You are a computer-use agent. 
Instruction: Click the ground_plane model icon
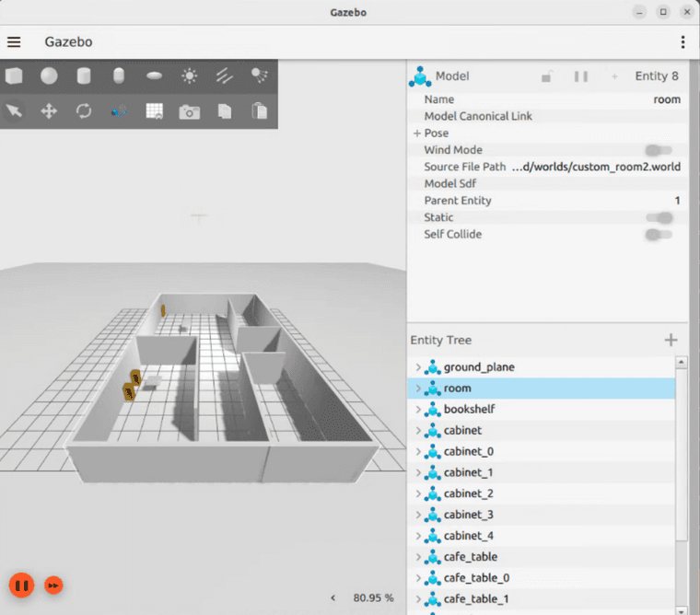coord(432,366)
